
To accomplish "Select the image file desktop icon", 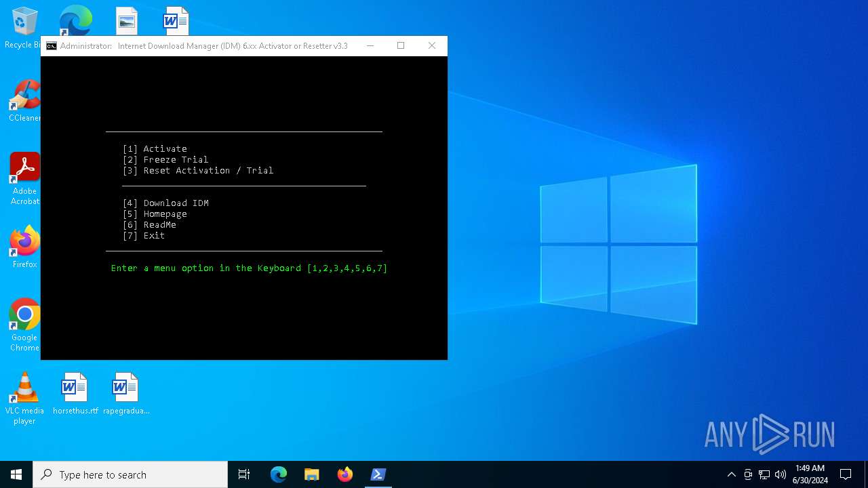I will pyautogui.click(x=127, y=20).
